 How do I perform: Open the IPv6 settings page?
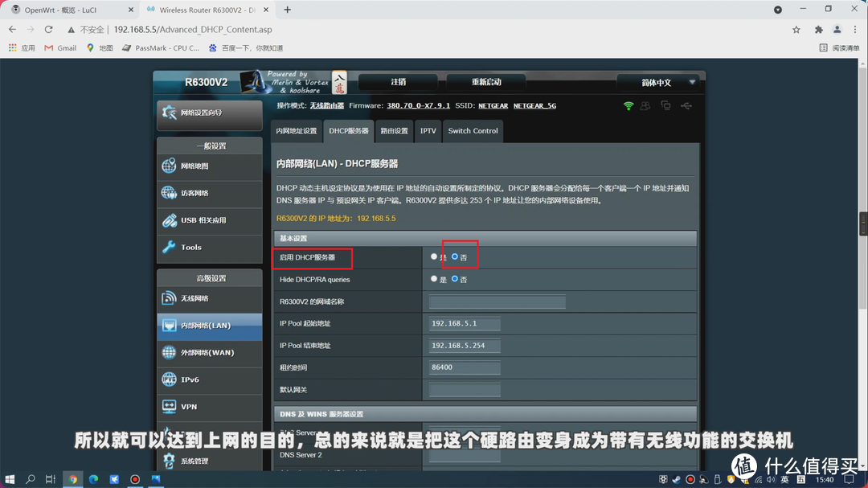click(209, 380)
